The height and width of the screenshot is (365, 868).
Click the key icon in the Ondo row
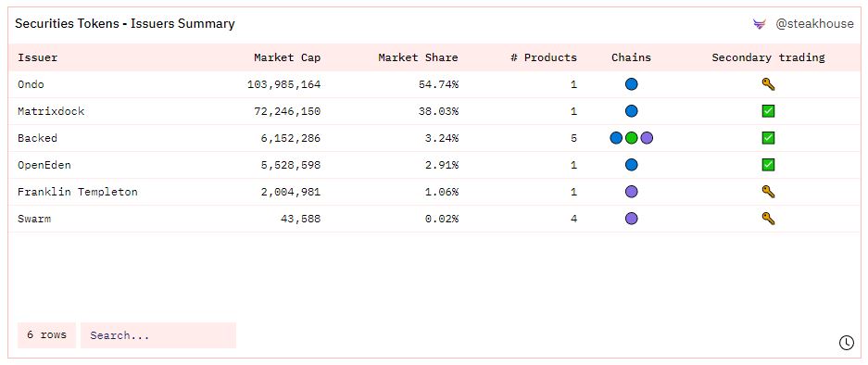768,84
